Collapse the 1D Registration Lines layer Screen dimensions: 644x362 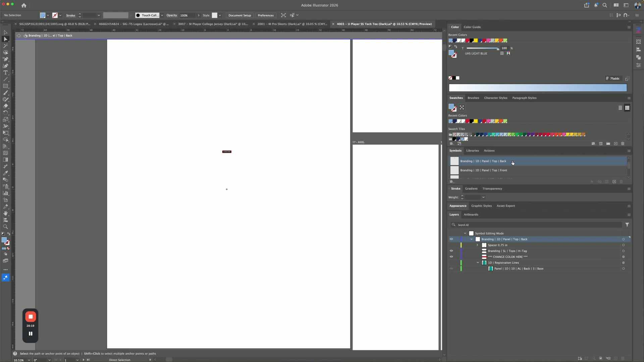point(478,263)
